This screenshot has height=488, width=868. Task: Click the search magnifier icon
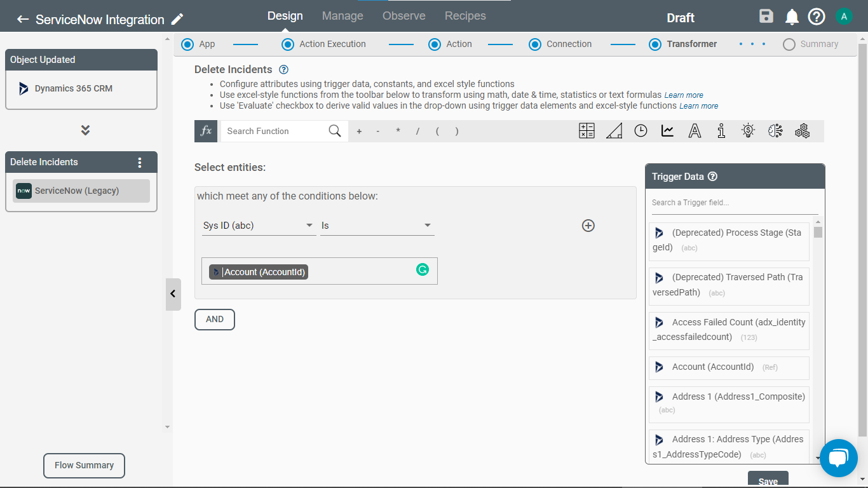coord(335,131)
